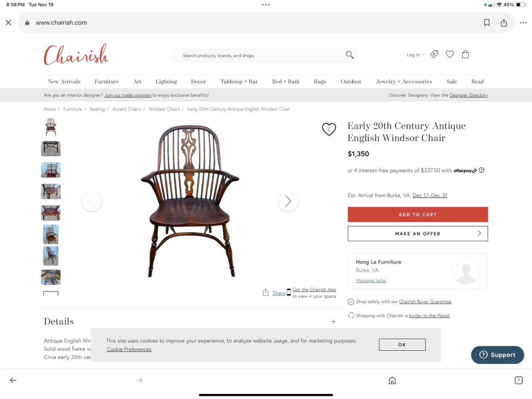Click the Afterpay info question icon

[481, 170]
